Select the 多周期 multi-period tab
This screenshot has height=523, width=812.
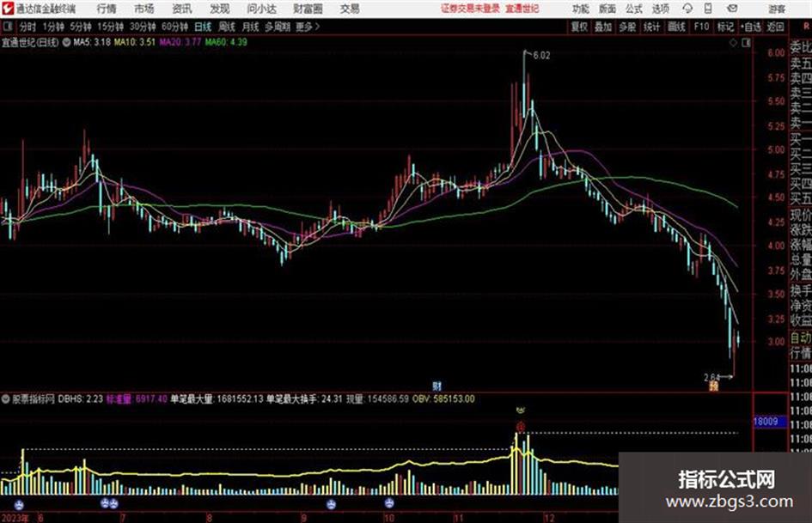coord(278,27)
